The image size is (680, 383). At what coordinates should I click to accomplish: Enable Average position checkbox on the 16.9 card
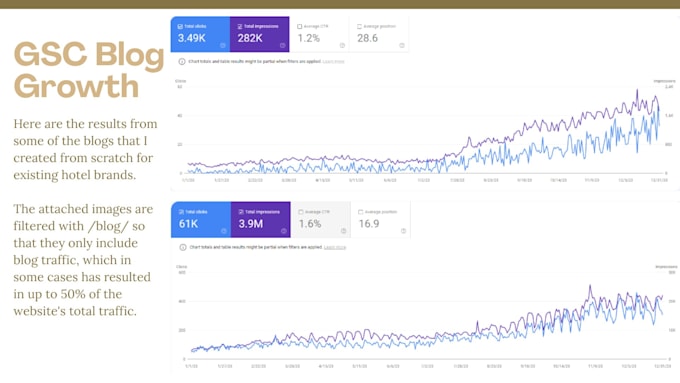click(x=361, y=212)
